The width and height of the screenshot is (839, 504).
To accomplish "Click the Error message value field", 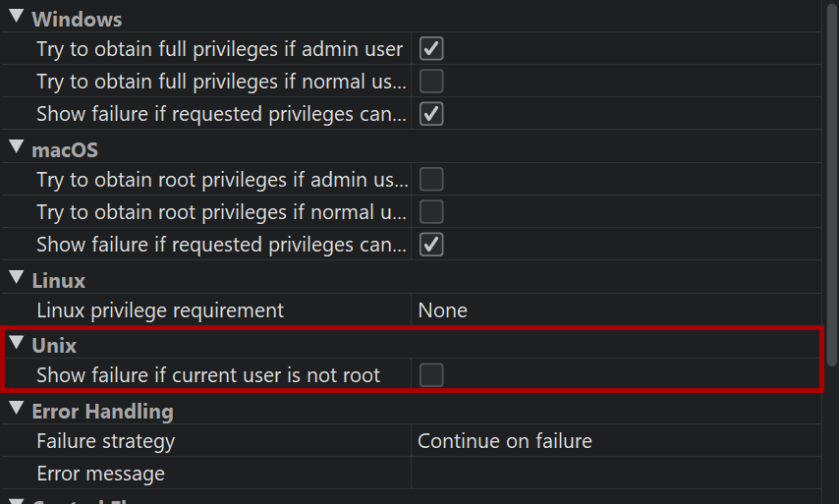I will 614,474.
